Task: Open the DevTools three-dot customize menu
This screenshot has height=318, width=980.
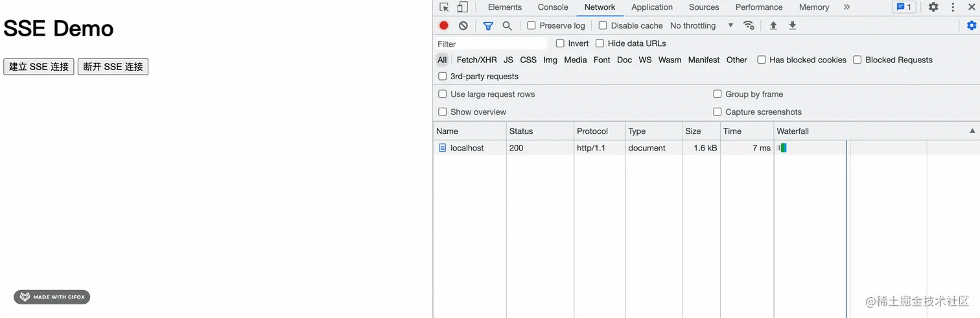Action: [x=953, y=7]
